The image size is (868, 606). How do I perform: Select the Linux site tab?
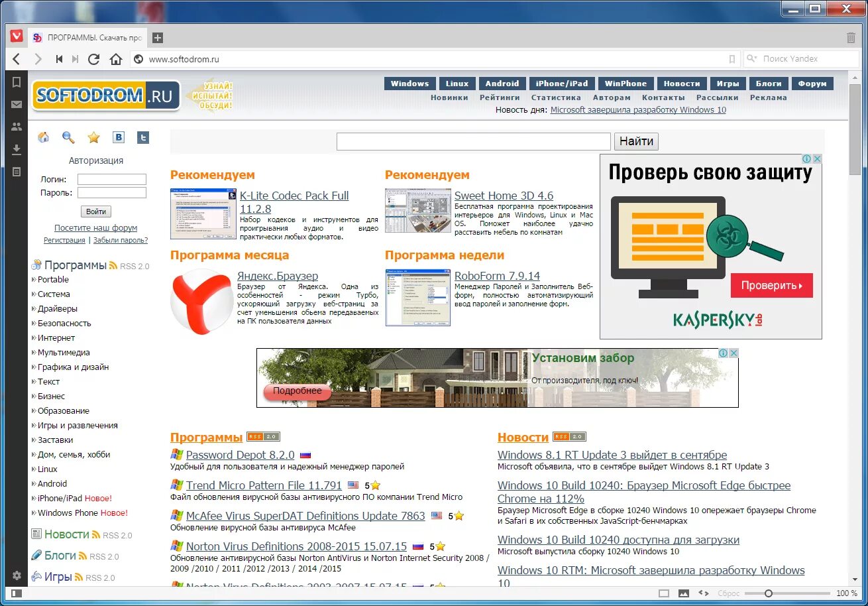pyautogui.click(x=457, y=84)
